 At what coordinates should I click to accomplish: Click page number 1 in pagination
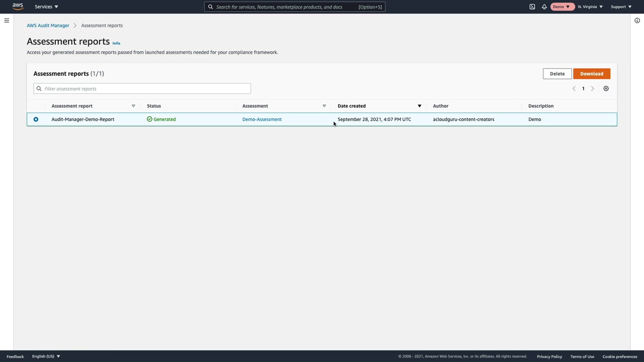[x=583, y=88]
